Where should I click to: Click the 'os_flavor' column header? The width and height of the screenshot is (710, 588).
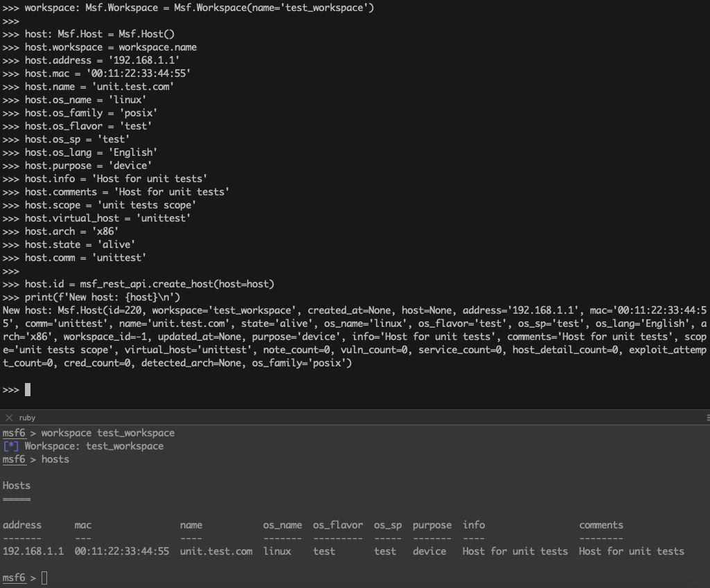338,524
